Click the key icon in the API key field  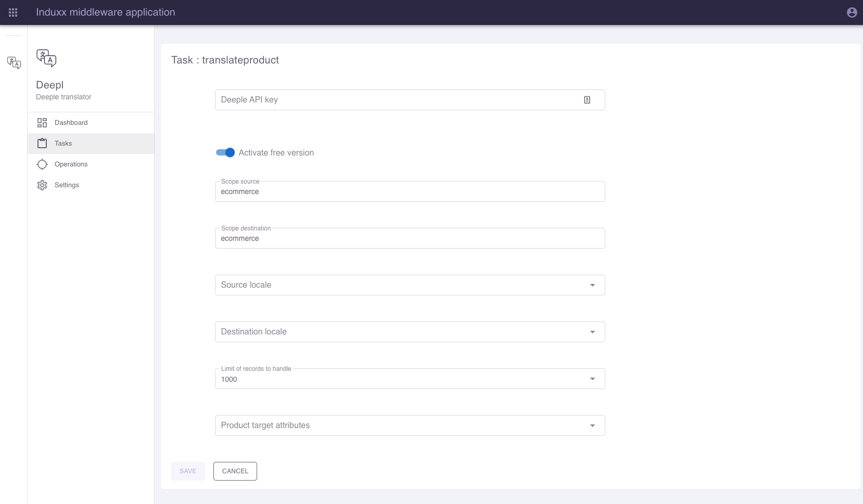click(x=587, y=100)
